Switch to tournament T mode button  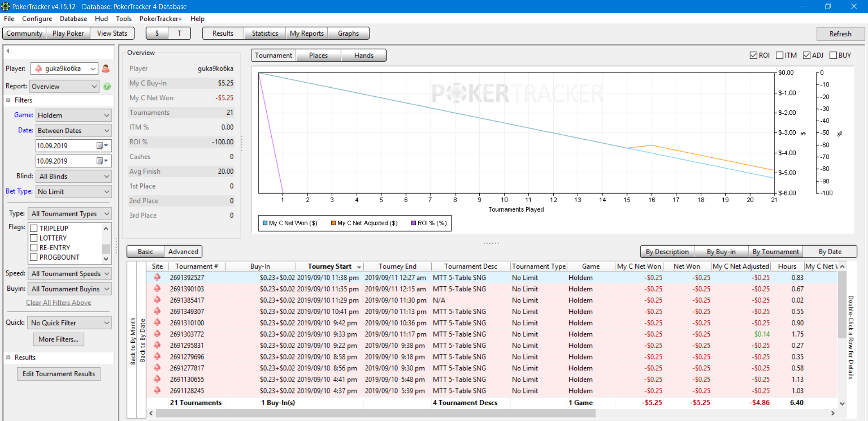179,33
